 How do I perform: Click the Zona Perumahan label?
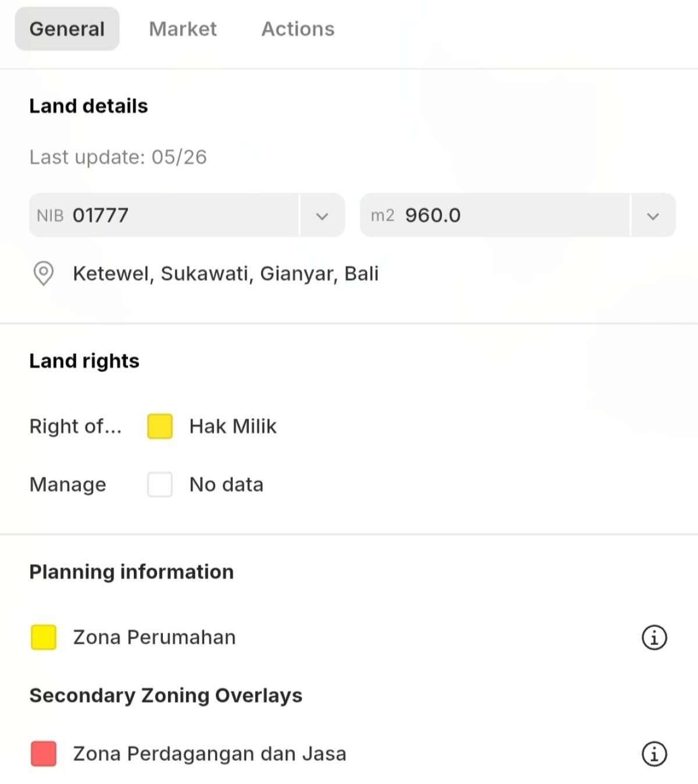(x=154, y=637)
